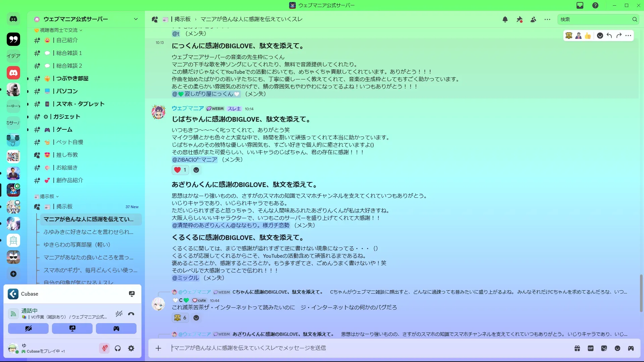This screenshot has width=644, height=362.
Task: Open the ウェブマニア公式サーバー server dropdown
Action: 136,19
